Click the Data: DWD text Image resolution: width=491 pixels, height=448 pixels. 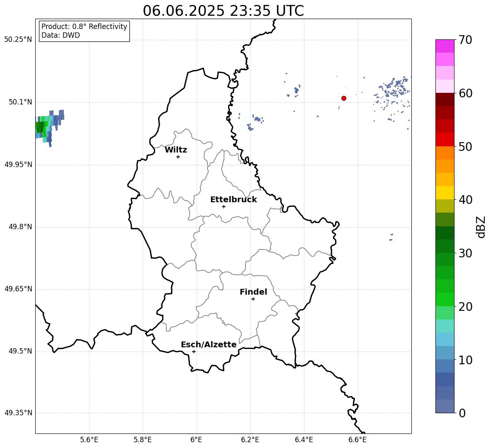coord(61,35)
